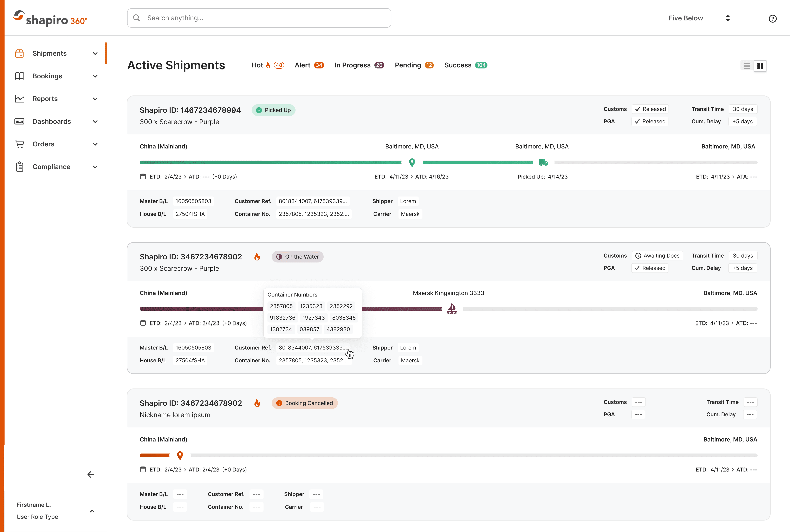Click the sailboat icon on progress bar
The height and width of the screenshot is (532, 790).
pyautogui.click(x=452, y=309)
